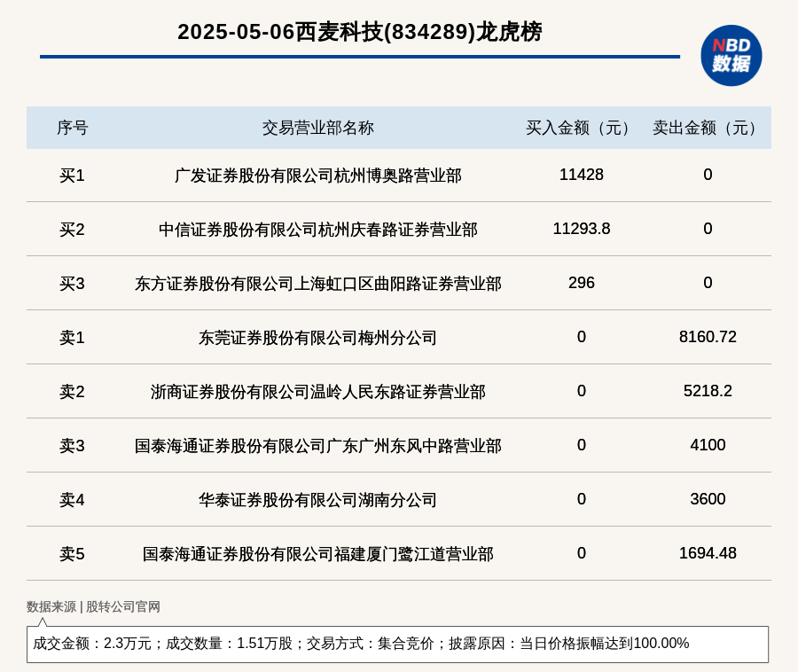798x672 pixels.
Task: Click the 买入金额 0 in the 卖4 row
Action: 581,499
